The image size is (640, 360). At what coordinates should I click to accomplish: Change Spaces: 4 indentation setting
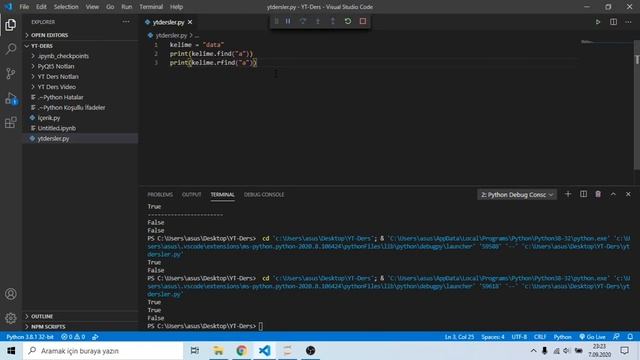click(493, 337)
